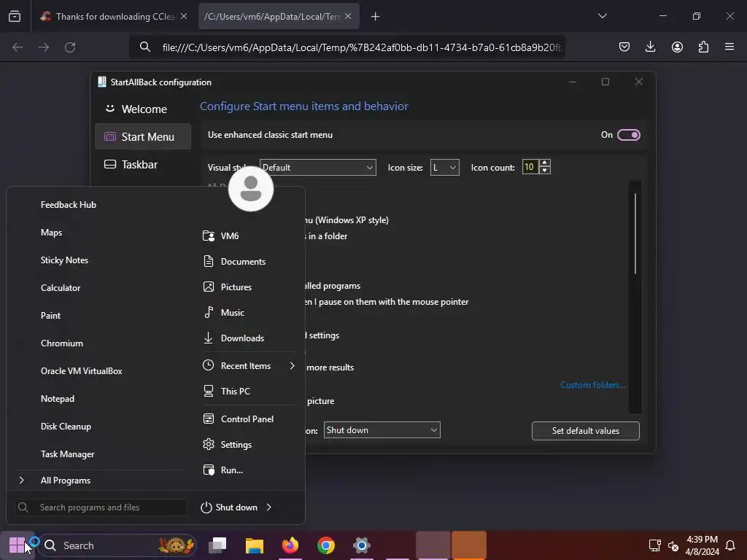Switch to CCleaner download tab
The height and width of the screenshot is (560, 747).
pos(112,16)
